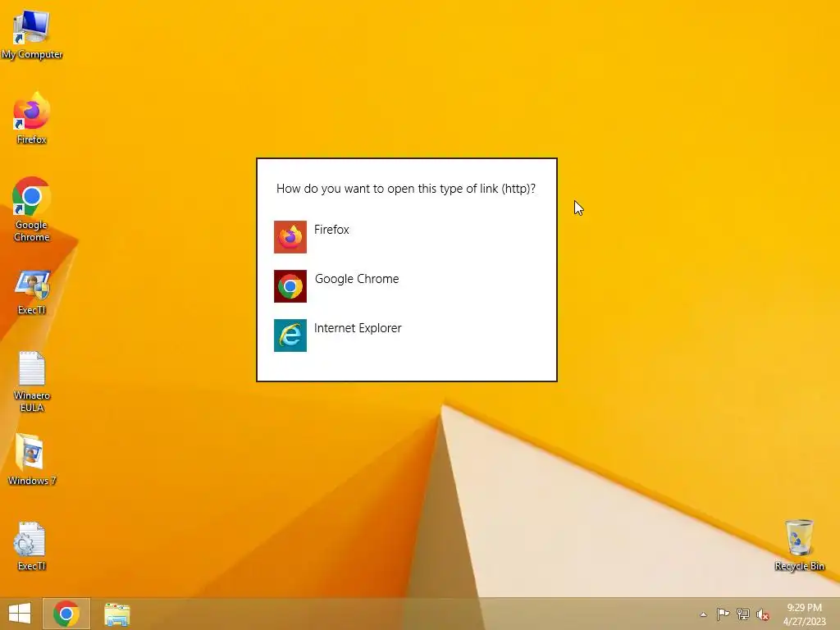Pick Google Chrome icon in link dialog
Viewport: 840px width, 630px height.
pyautogui.click(x=290, y=286)
